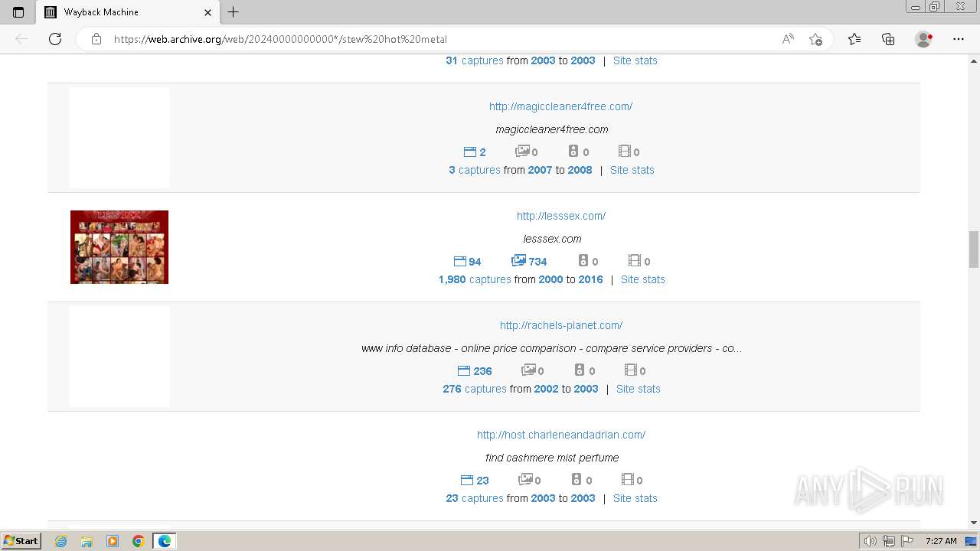The image size is (980, 551).
Task: Click the video count icon for lesssex.com
Action: [635, 261]
